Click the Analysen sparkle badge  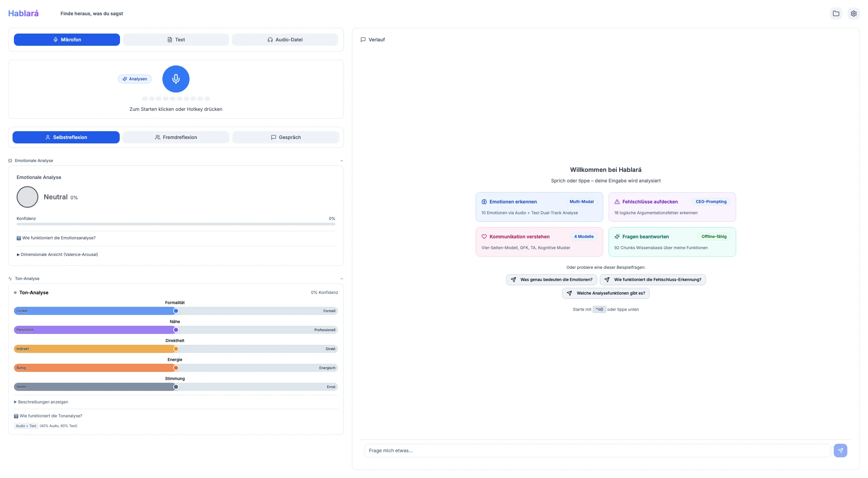(x=135, y=79)
